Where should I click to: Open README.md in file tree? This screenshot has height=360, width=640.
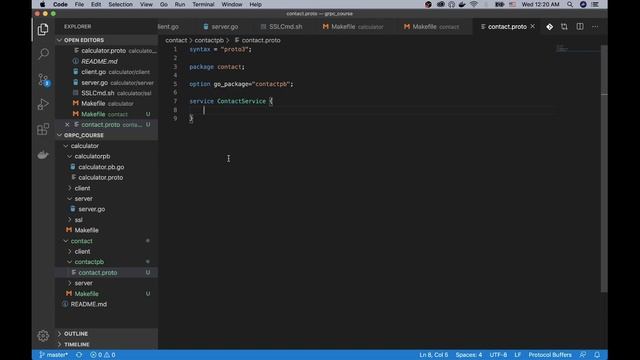[89, 304]
